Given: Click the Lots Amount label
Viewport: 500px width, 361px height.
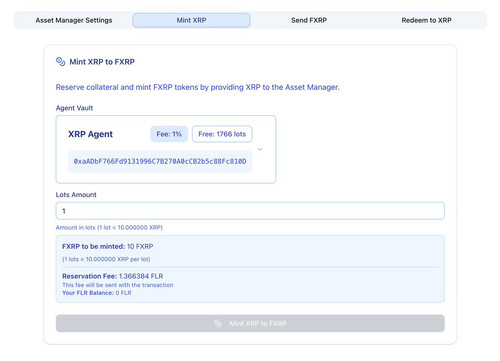Looking at the screenshot, I should 76,195.
